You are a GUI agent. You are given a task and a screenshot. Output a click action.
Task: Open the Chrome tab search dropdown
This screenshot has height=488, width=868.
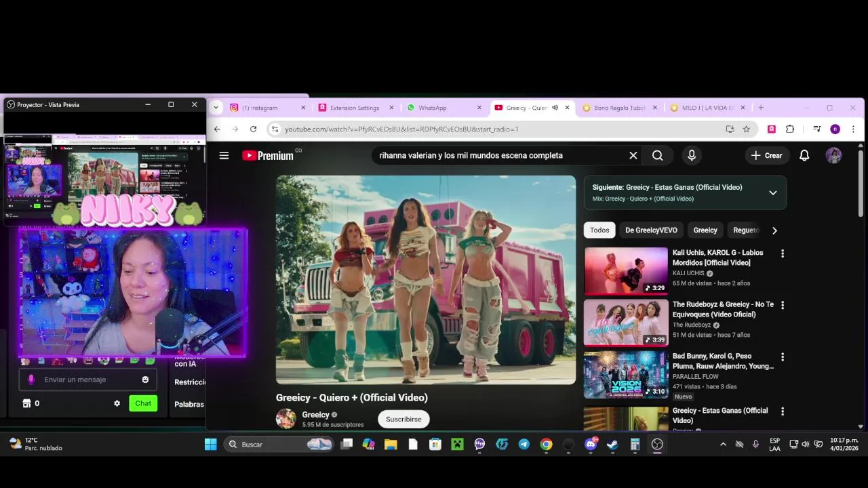pos(216,107)
